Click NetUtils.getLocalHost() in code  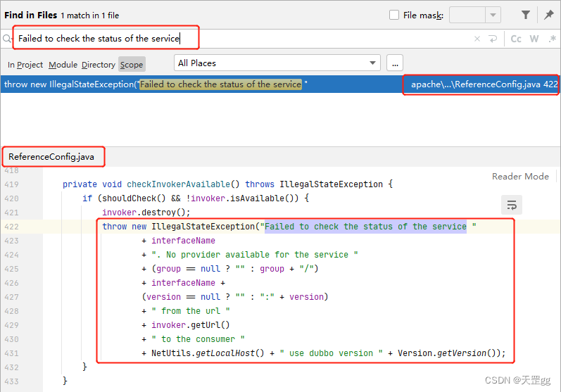[208, 353]
